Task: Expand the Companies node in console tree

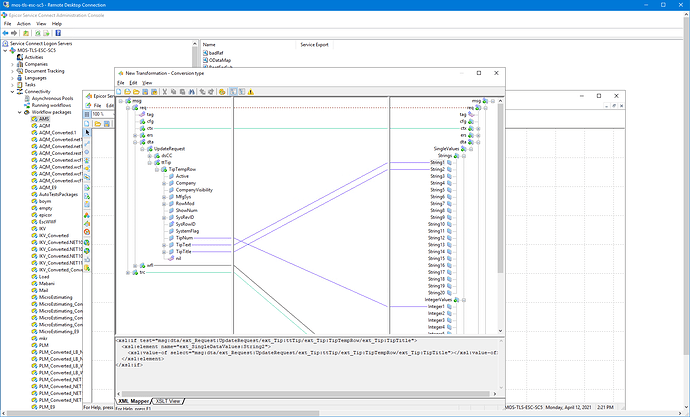Action: [x=12, y=64]
